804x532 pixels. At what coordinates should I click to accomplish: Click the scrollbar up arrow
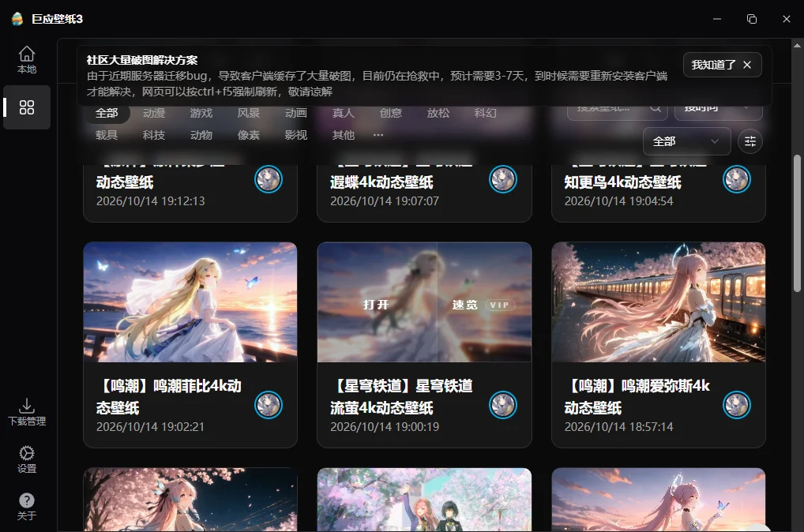[x=797, y=45]
